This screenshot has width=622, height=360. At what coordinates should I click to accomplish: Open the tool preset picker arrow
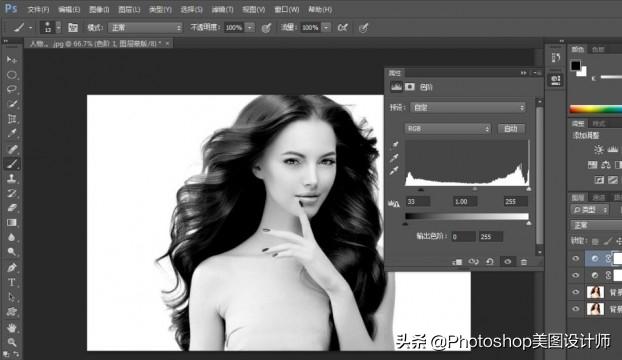(x=31, y=28)
